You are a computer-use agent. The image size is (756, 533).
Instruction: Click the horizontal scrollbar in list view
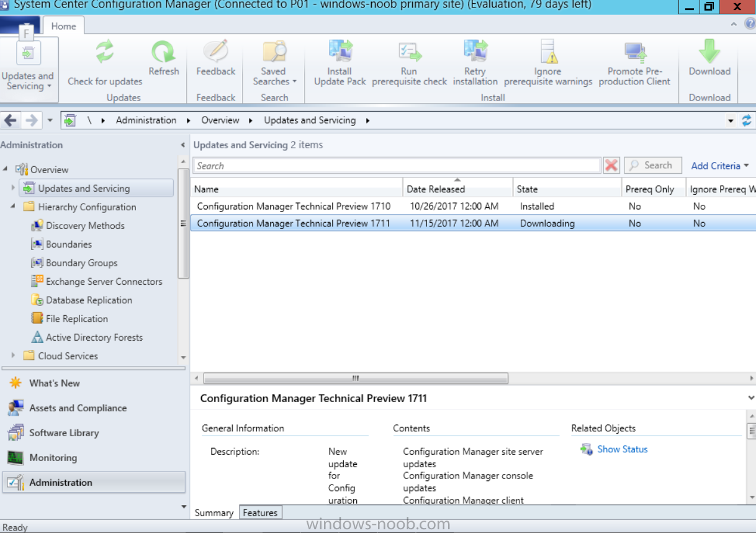(356, 378)
